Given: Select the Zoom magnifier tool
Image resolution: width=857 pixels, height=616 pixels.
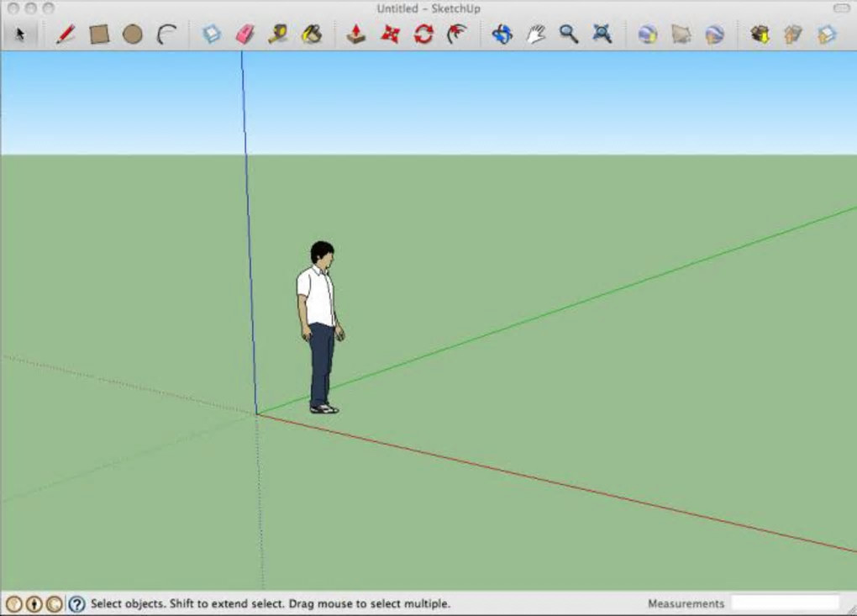Looking at the screenshot, I should coord(569,34).
